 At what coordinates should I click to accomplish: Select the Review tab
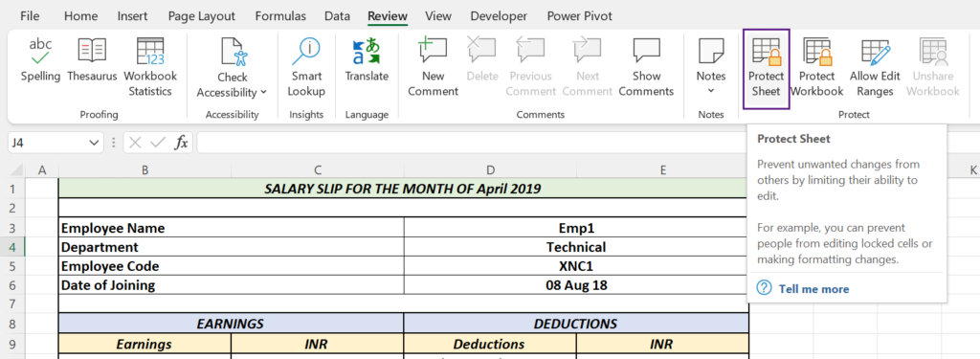(388, 16)
